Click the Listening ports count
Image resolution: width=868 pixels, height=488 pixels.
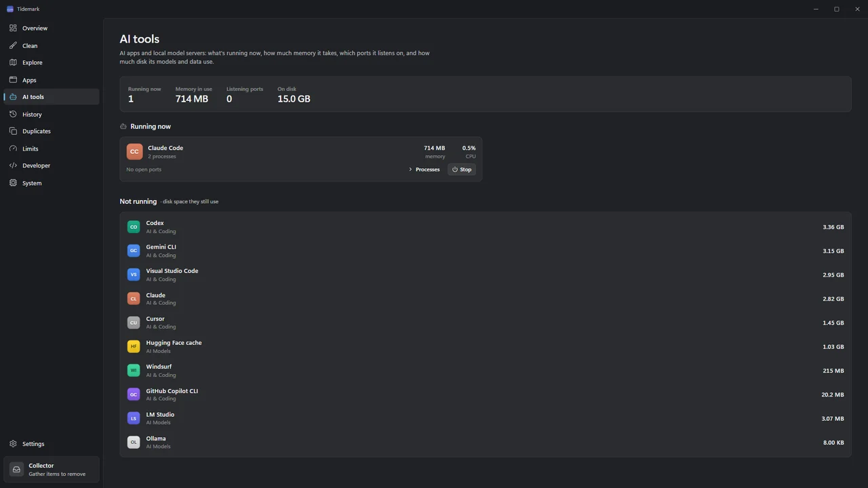click(229, 99)
